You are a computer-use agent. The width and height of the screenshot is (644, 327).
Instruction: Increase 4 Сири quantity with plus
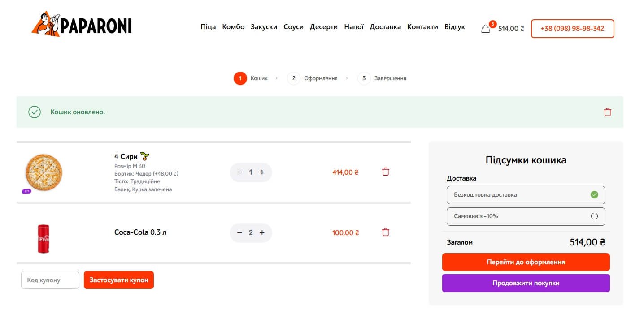pos(262,172)
